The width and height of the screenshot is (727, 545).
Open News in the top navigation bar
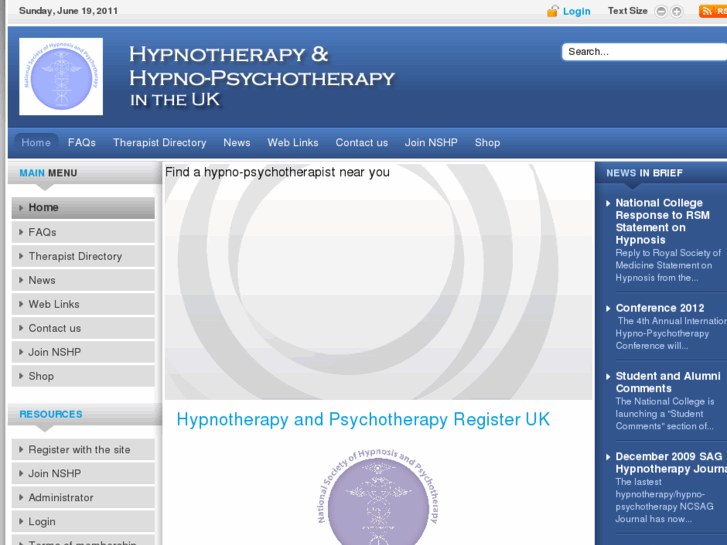pyautogui.click(x=236, y=142)
